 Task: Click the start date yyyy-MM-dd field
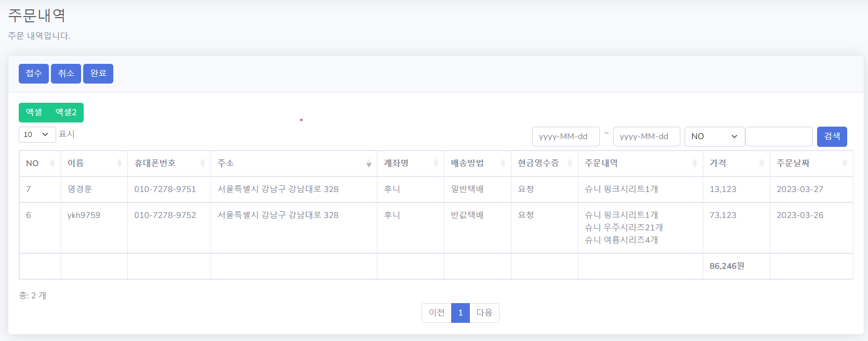[565, 137]
